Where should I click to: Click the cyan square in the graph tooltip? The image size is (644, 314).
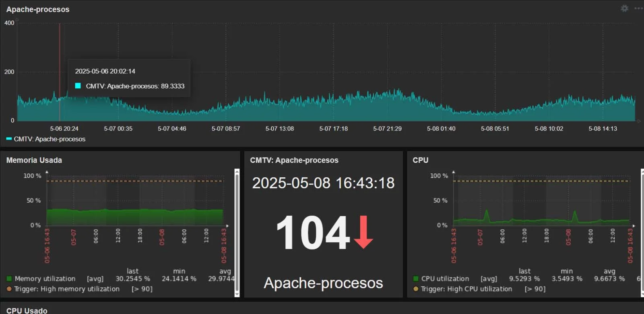(x=78, y=86)
